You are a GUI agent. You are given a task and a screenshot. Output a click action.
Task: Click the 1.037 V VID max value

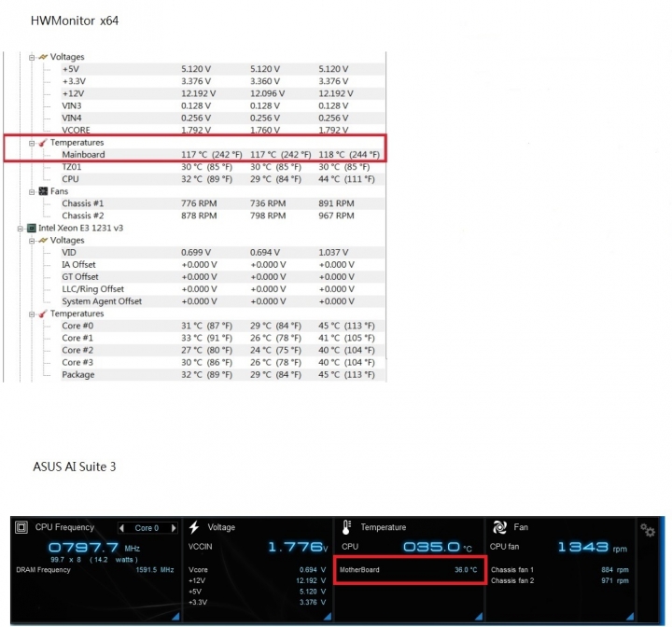tap(333, 253)
